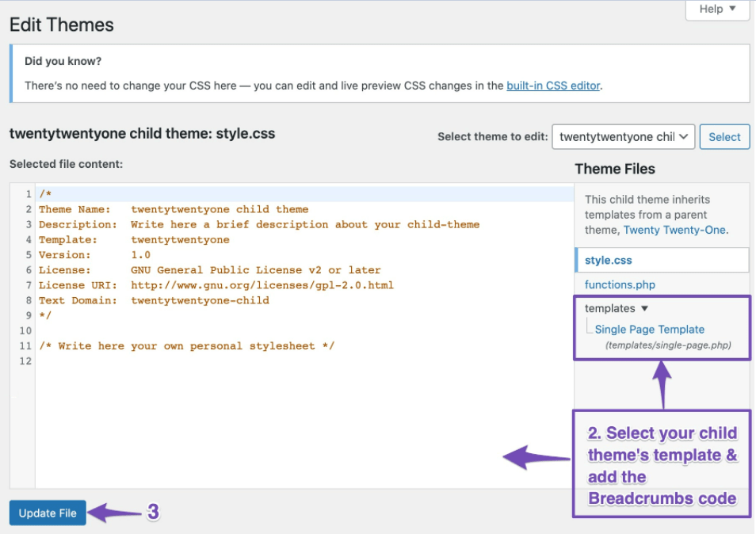Open the Help dropdown at top right
The height and width of the screenshot is (534, 756).
coord(716,10)
